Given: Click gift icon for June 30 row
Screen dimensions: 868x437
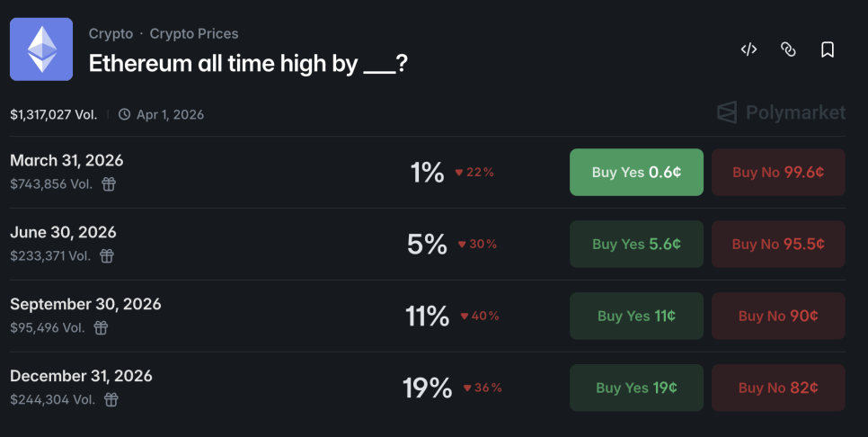Looking at the screenshot, I should [106, 256].
